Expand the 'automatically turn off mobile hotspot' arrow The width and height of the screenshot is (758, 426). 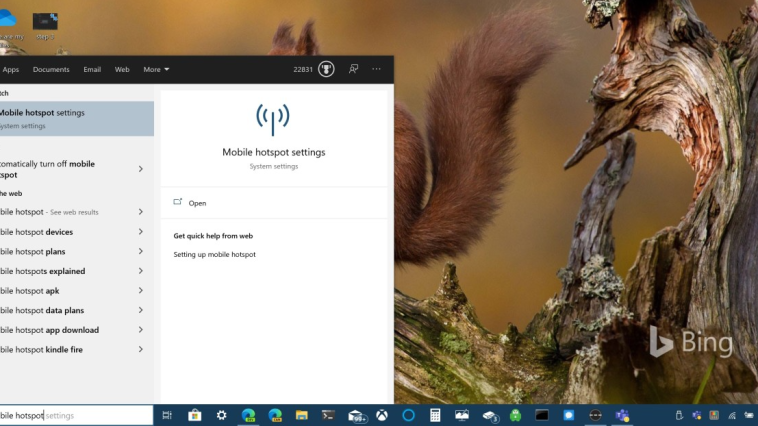coord(140,169)
